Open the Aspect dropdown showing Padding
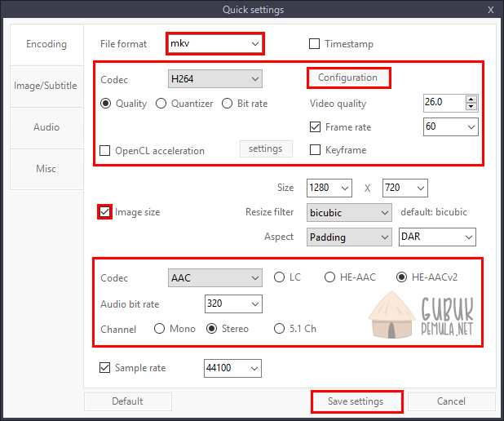 349,237
